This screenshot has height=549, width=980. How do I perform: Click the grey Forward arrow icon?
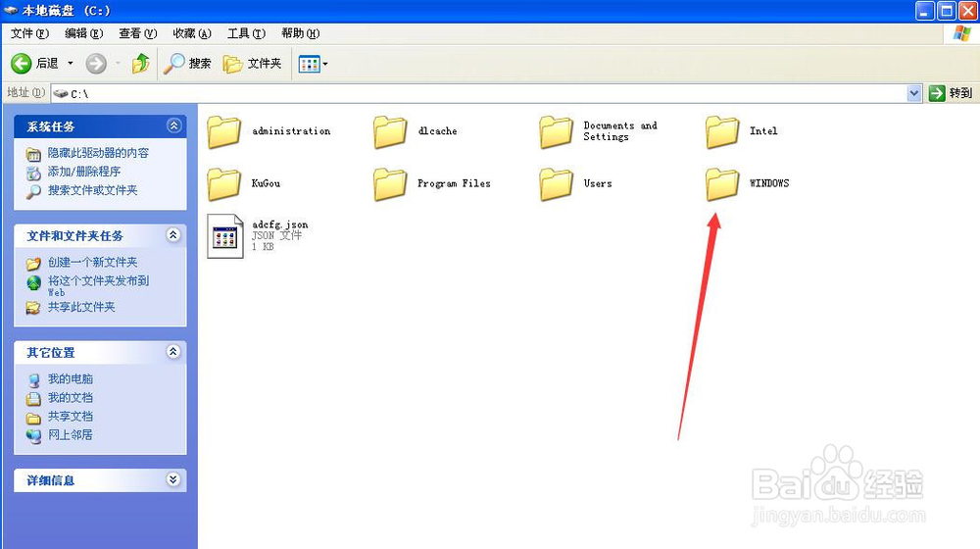pyautogui.click(x=96, y=63)
